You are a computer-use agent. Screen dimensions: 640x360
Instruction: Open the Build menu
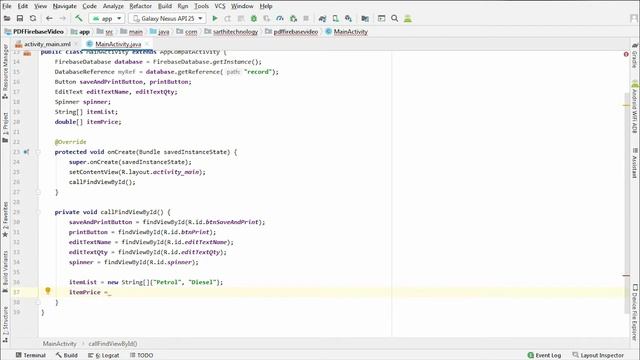click(x=165, y=6)
